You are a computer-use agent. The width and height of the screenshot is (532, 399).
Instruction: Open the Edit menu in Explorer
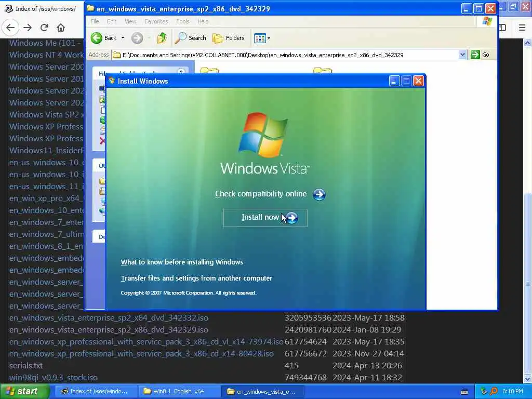coord(112,21)
